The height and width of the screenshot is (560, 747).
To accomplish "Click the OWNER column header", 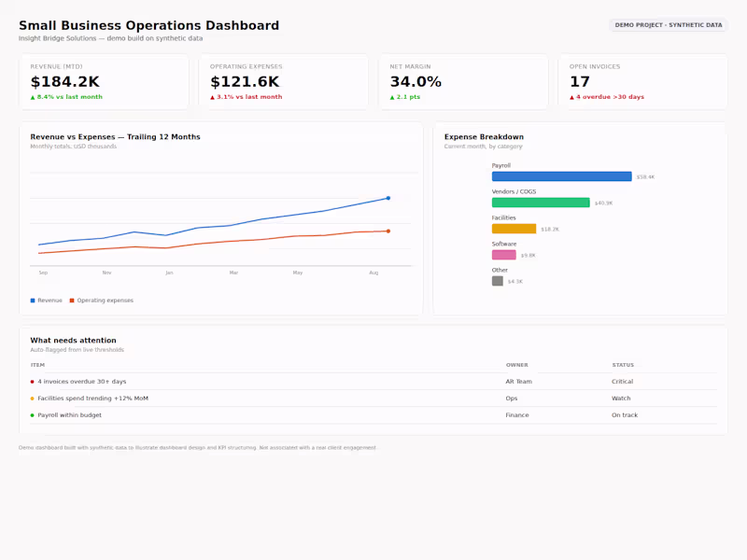I will 517,365.
